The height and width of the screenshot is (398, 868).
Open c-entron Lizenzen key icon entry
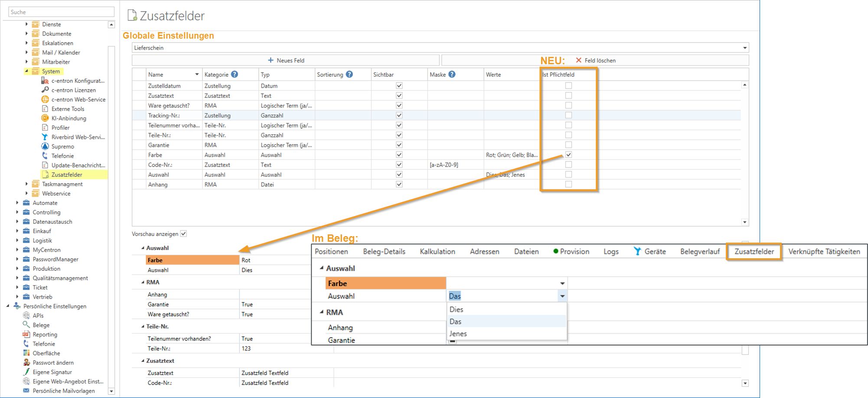point(45,90)
